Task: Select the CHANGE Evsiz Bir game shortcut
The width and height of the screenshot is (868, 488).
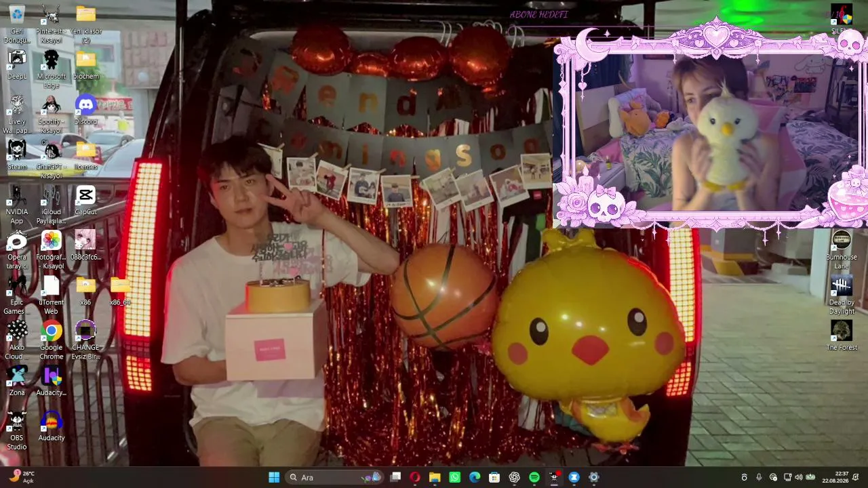Action: [85, 341]
